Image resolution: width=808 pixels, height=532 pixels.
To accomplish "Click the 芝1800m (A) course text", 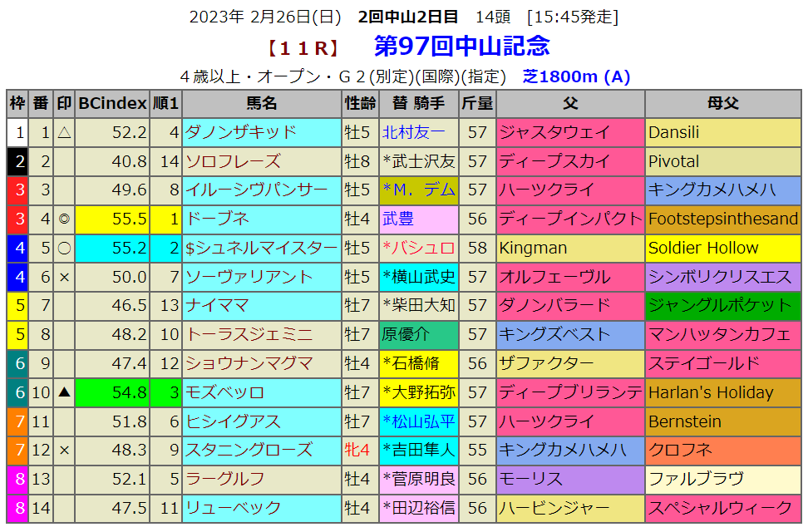I will coord(576,76).
